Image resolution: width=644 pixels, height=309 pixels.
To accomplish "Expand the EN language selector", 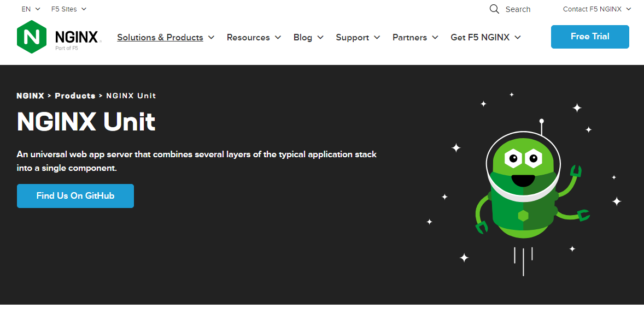I will tap(31, 9).
